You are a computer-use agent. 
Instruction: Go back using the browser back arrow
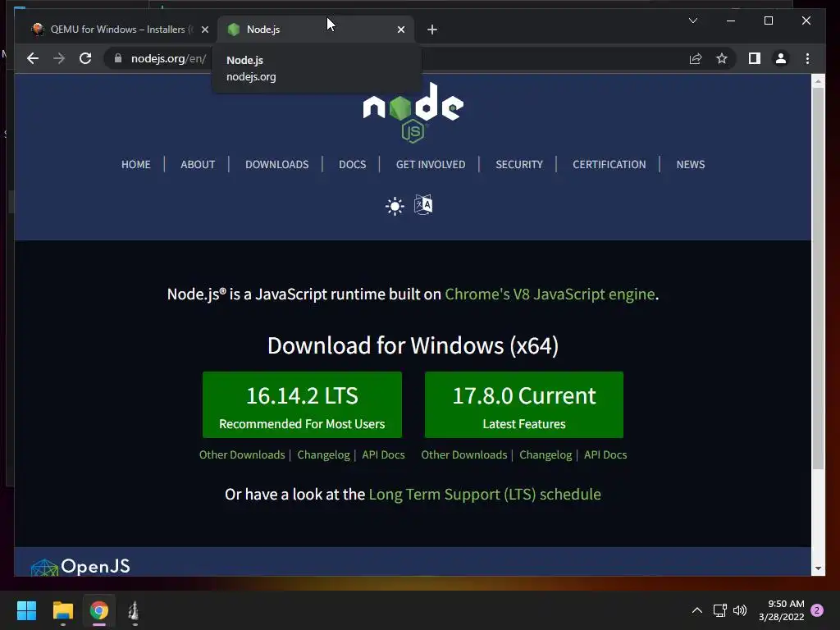coord(33,58)
